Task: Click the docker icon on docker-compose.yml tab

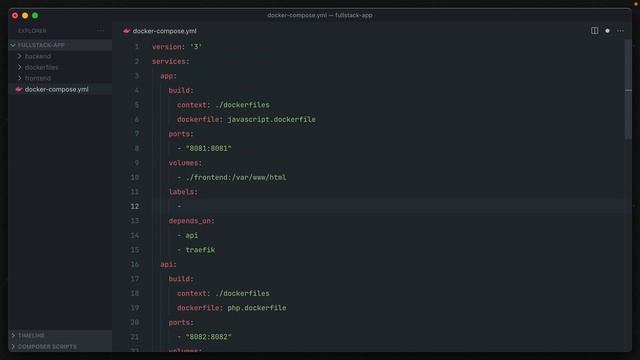Action: [x=127, y=31]
